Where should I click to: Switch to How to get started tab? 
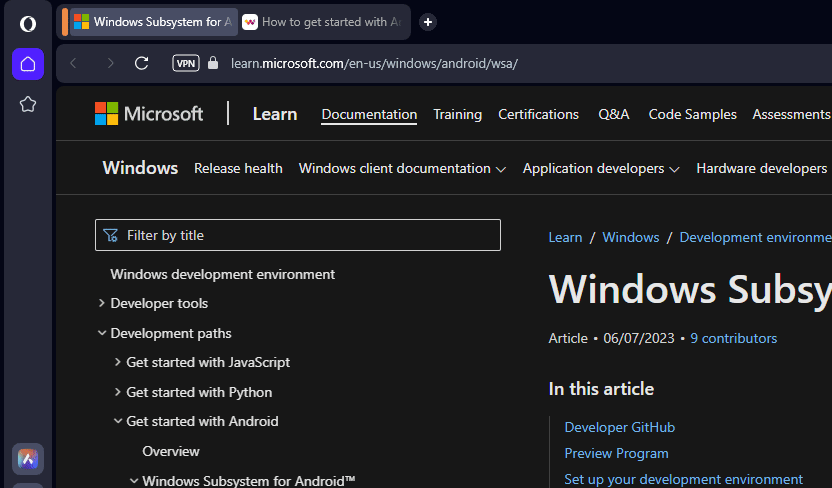[323, 22]
